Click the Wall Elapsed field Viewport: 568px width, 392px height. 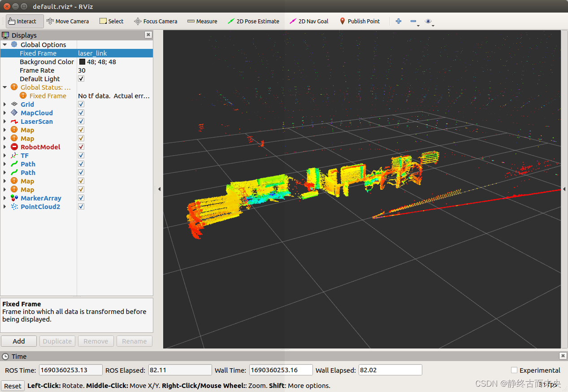(x=390, y=370)
